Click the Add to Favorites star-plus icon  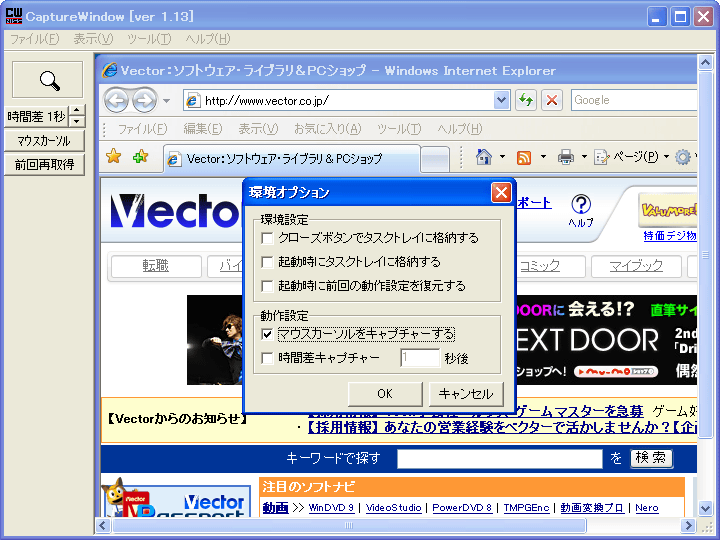click(141, 157)
